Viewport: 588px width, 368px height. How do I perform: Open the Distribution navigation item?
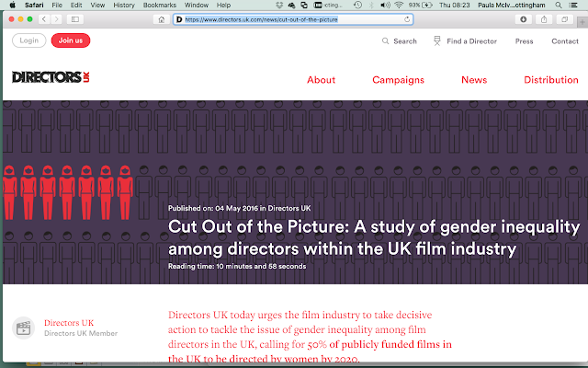551,80
